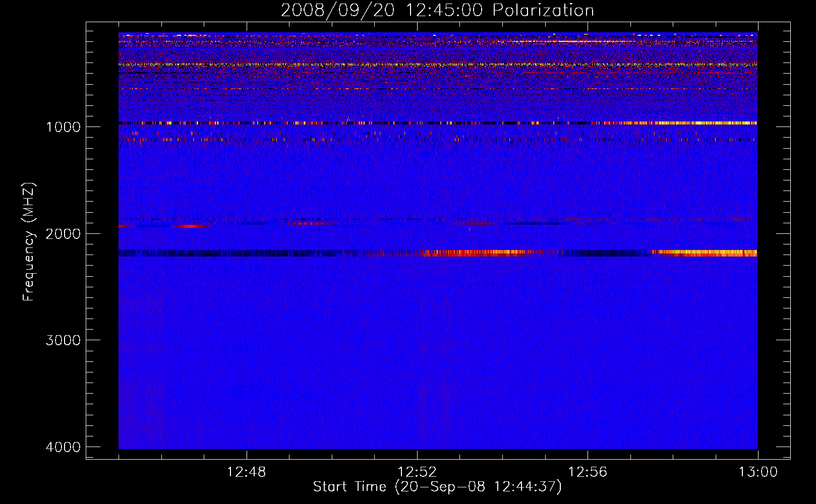Select the 'Frequency (MHZ)' y-axis label
The width and height of the screenshot is (816, 504).
(29, 242)
